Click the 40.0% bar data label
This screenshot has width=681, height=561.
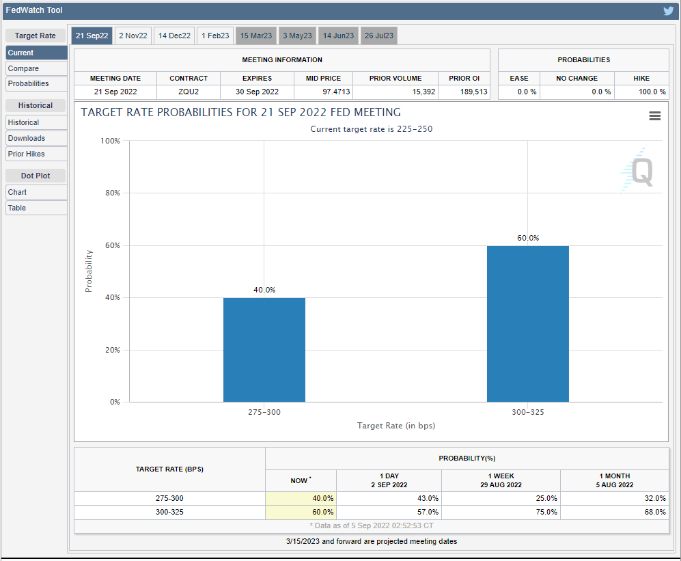coord(264,290)
